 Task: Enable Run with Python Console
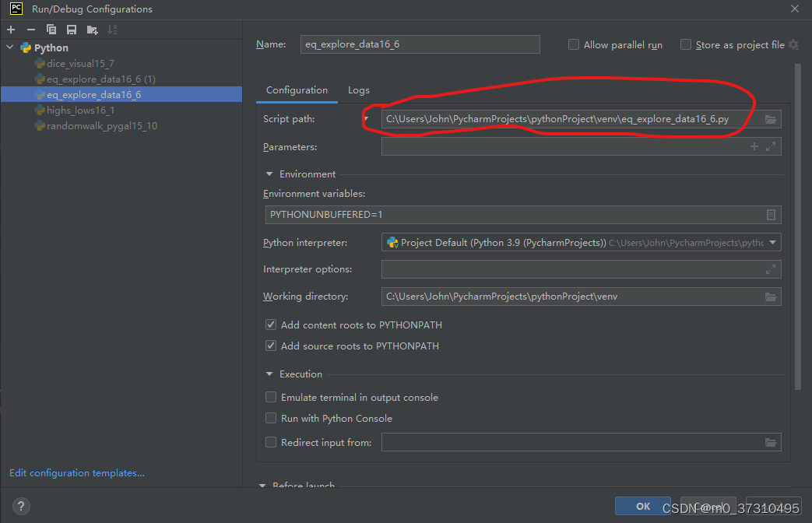(270, 418)
